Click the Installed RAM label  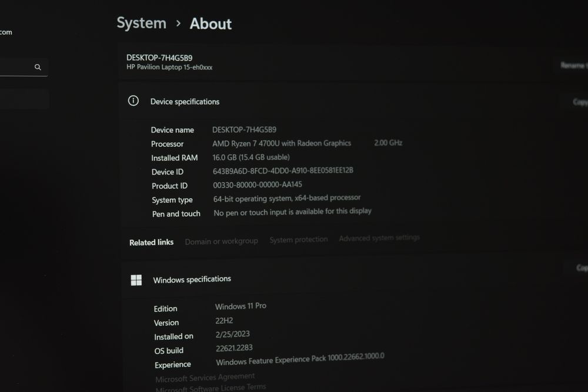point(175,158)
